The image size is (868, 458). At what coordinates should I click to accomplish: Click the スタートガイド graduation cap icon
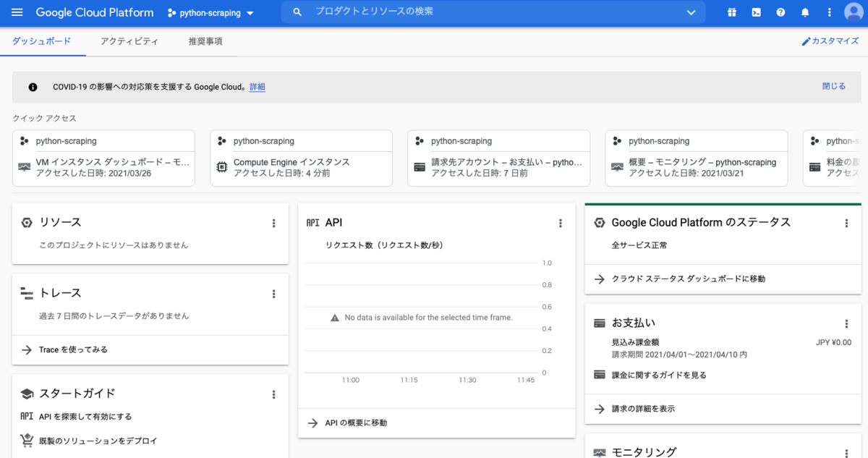[27, 394]
